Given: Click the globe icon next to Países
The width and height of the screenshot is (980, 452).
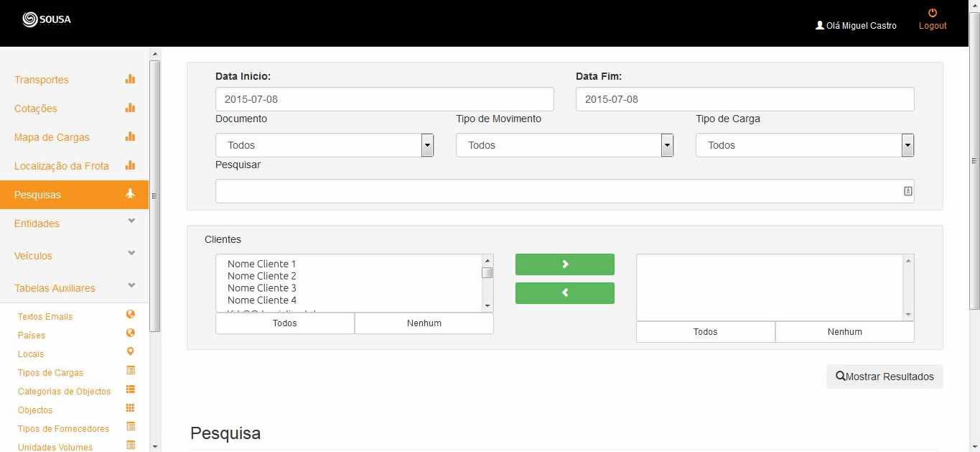Looking at the screenshot, I should pyautogui.click(x=131, y=333).
